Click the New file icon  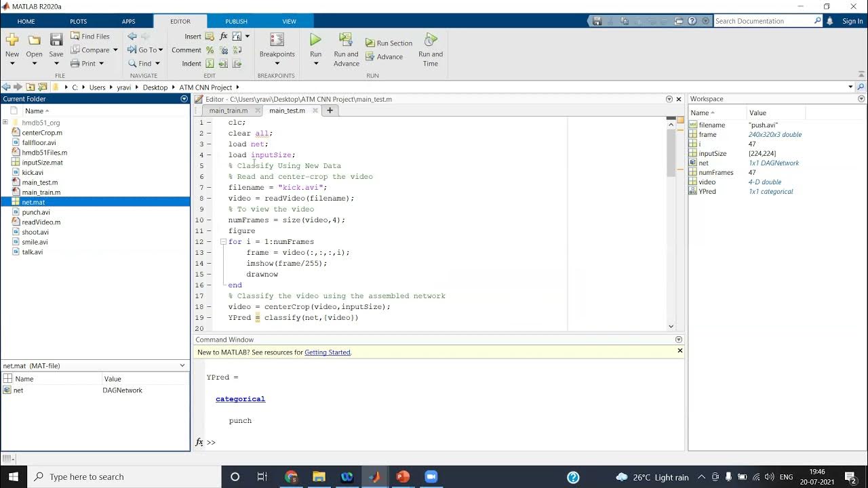pos(12,40)
